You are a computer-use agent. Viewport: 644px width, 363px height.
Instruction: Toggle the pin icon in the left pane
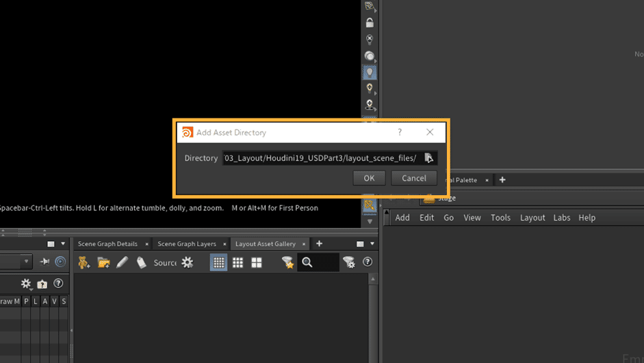(x=44, y=262)
